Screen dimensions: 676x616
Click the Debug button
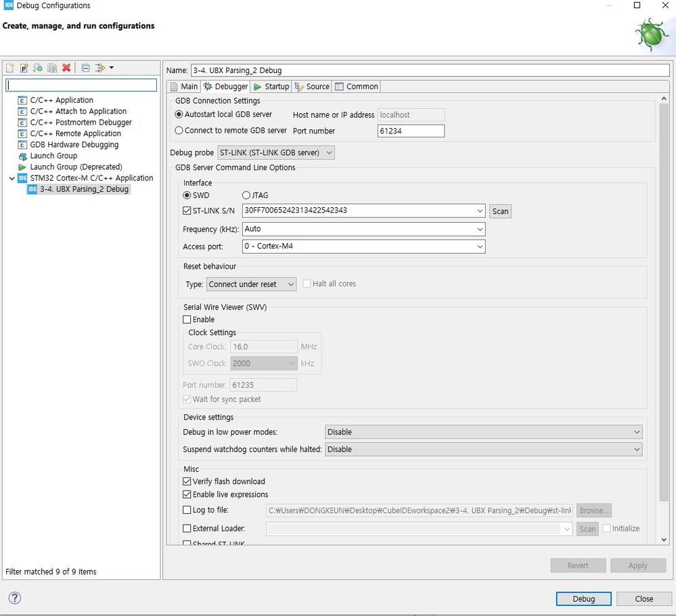(583, 599)
